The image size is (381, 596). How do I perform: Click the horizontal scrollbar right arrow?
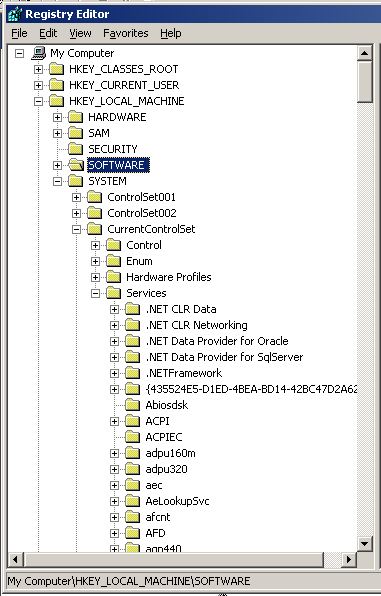349,559
